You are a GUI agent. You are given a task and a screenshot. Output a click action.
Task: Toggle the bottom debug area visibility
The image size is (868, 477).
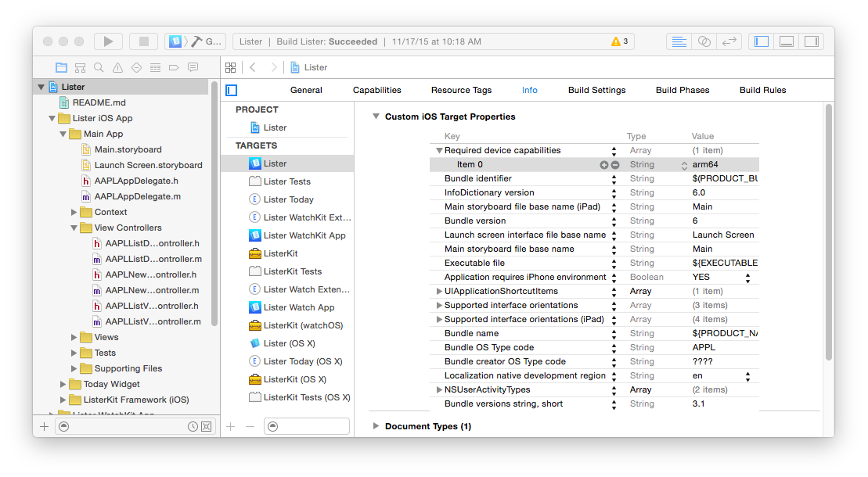coord(787,41)
